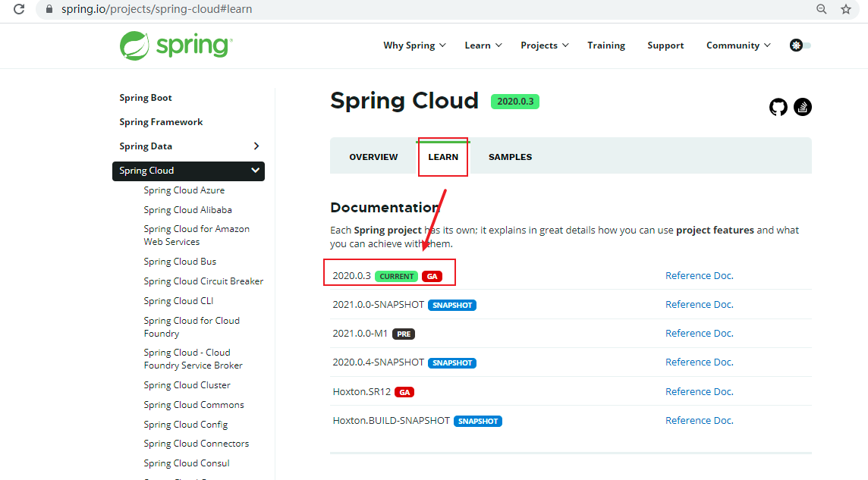Select Spring Cloud Bus in sidebar
The height and width of the screenshot is (480, 868).
180,262
